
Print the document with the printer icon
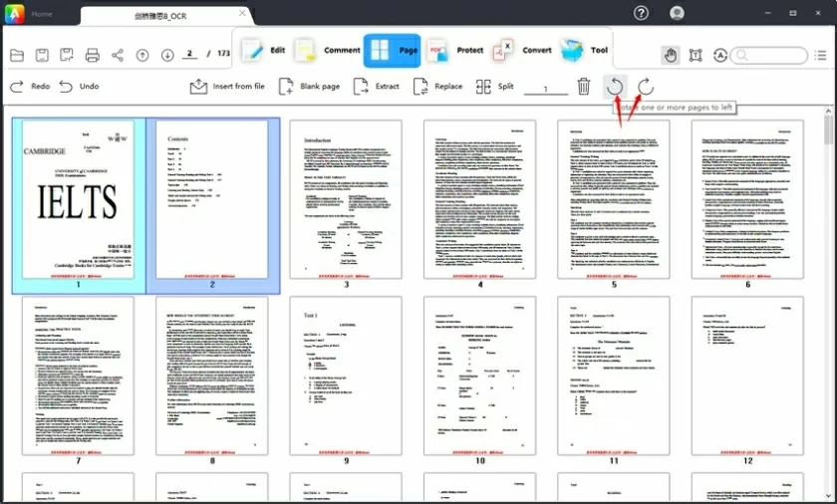(93, 55)
